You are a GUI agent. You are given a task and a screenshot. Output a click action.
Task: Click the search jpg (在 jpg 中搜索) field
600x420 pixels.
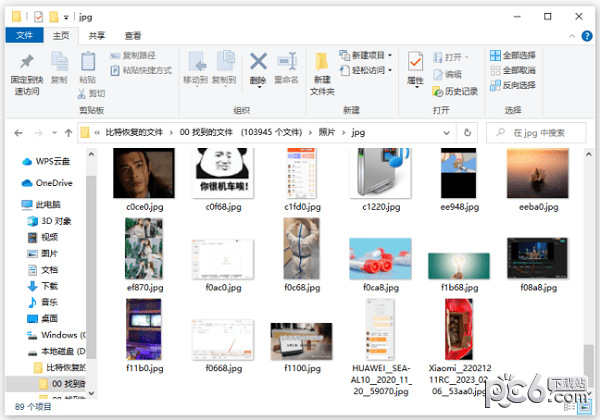point(536,133)
